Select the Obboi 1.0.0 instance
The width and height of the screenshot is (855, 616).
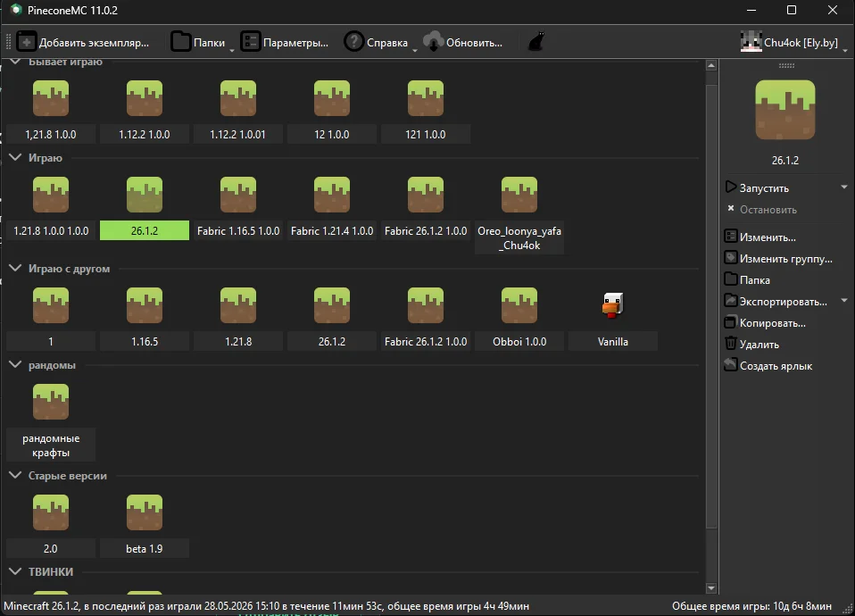tap(519, 318)
